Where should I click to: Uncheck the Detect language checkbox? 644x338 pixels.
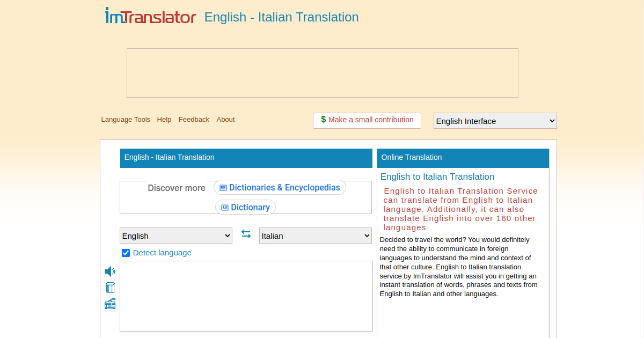[x=126, y=253]
